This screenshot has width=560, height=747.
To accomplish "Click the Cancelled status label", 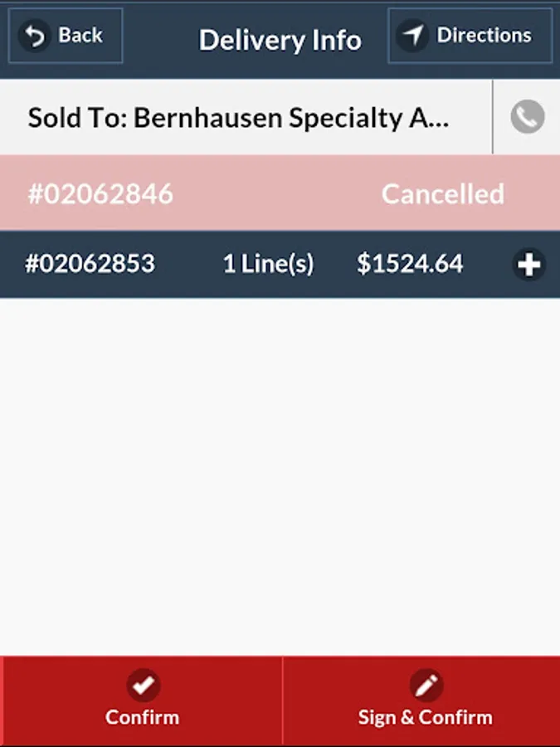I will coord(442,193).
